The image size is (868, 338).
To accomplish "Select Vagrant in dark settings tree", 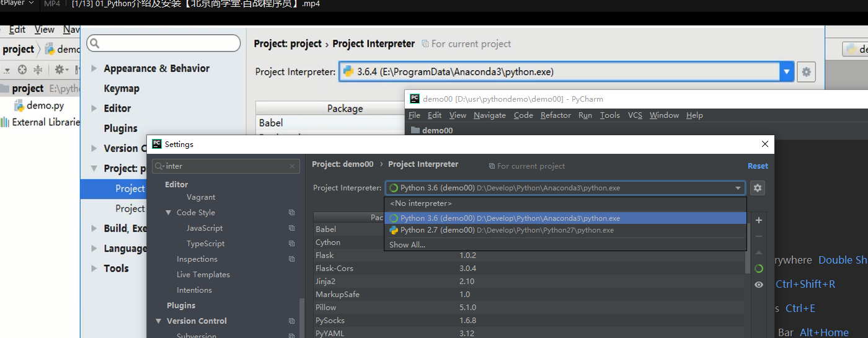I will 201,197.
